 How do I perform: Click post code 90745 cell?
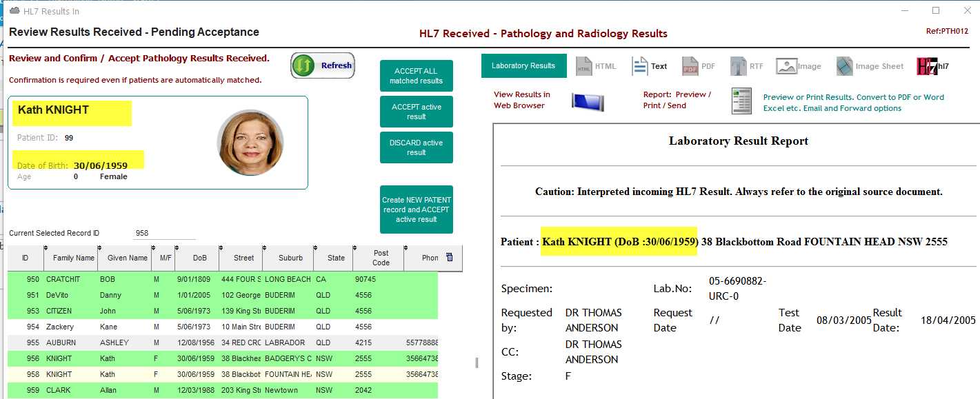coord(378,280)
